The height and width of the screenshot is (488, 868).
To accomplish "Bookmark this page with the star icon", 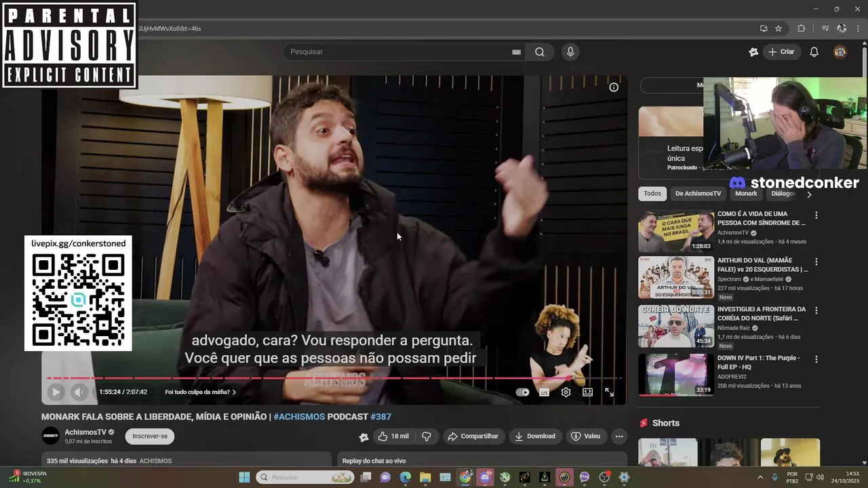I will (x=778, y=28).
